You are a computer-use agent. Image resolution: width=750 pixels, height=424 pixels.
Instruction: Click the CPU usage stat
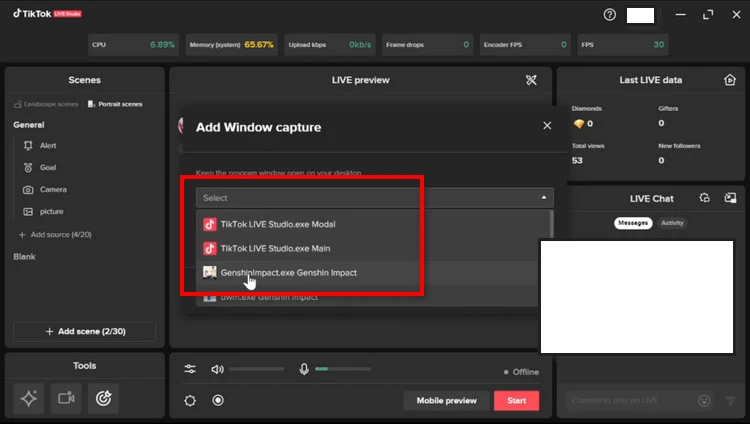133,45
